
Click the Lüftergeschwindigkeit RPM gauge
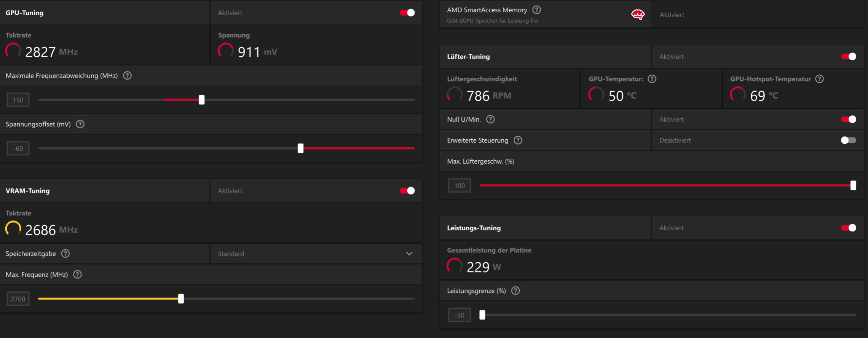(455, 95)
